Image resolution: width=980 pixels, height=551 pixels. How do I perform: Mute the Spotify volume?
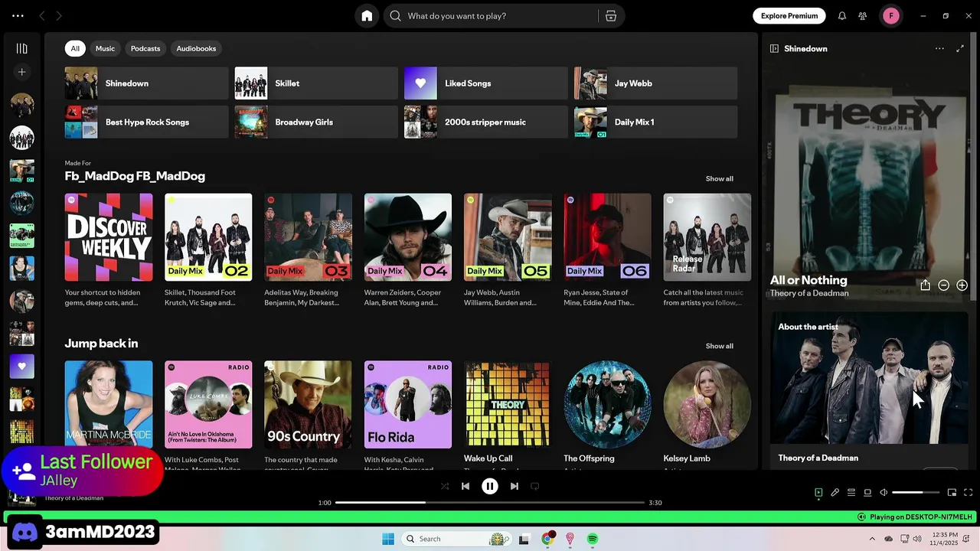(884, 493)
